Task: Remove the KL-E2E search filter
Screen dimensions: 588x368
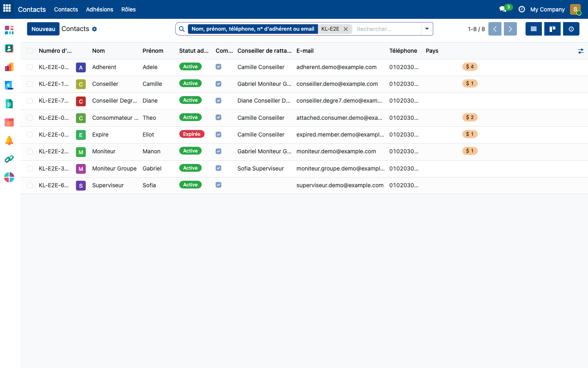Action: click(x=346, y=29)
